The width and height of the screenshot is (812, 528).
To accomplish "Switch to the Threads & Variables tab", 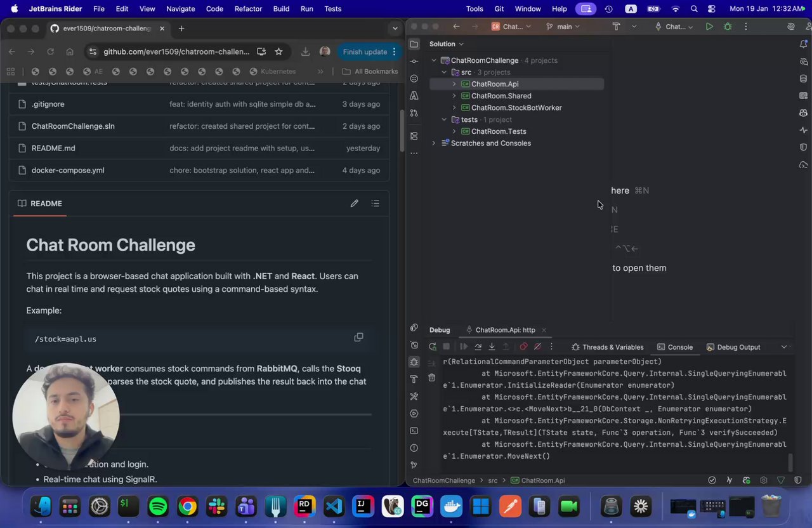I will coord(607,347).
